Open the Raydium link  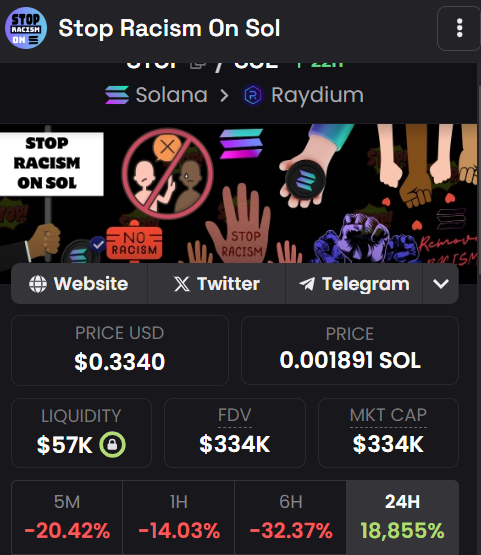click(x=317, y=95)
